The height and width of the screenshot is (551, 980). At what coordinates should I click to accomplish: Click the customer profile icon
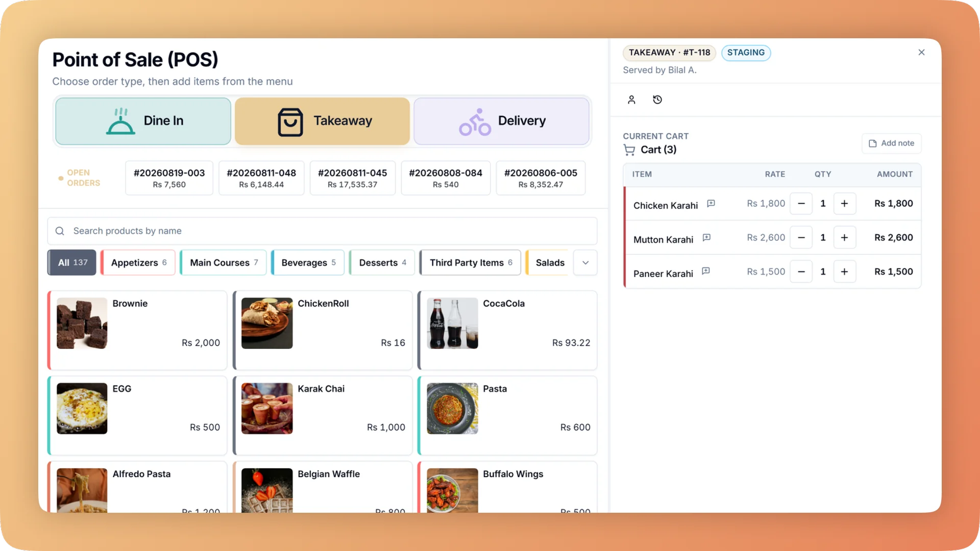631,99
